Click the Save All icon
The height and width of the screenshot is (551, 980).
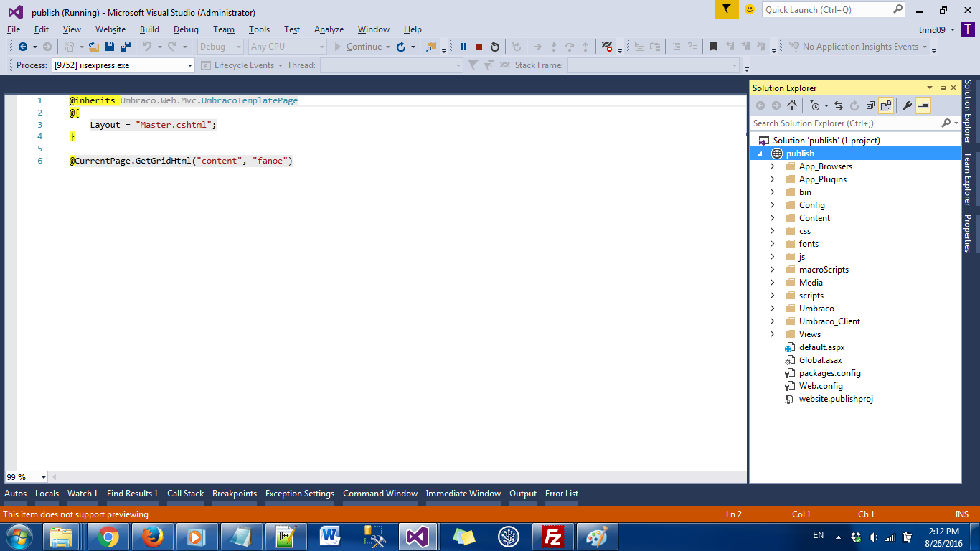click(126, 47)
